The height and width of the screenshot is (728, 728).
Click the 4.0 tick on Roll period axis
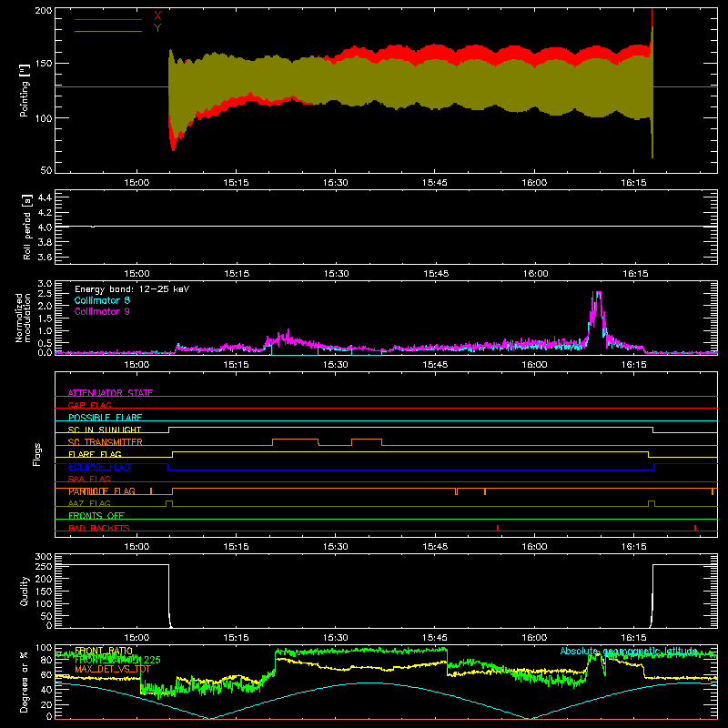(x=45, y=227)
